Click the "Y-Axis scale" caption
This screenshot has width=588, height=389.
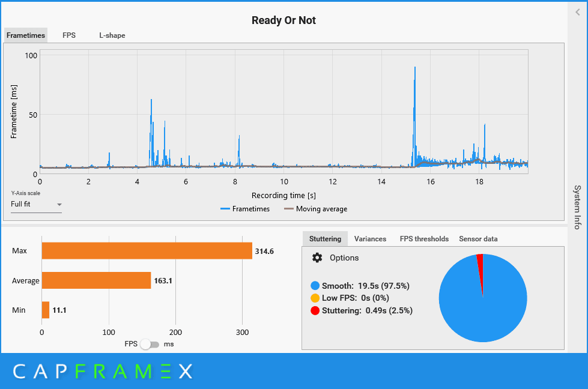pos(25,193)
